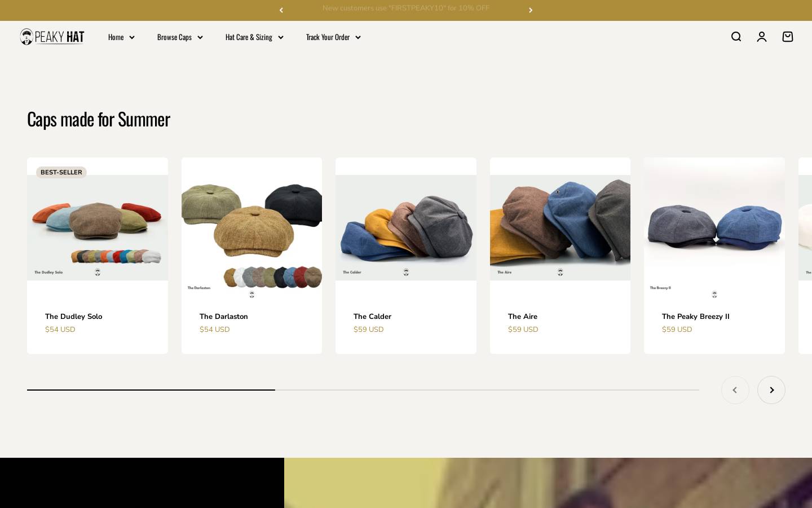This screenshot has width=812, height=508.
Task: Click The Dudley Solo title link
Action: pos(73,317)
